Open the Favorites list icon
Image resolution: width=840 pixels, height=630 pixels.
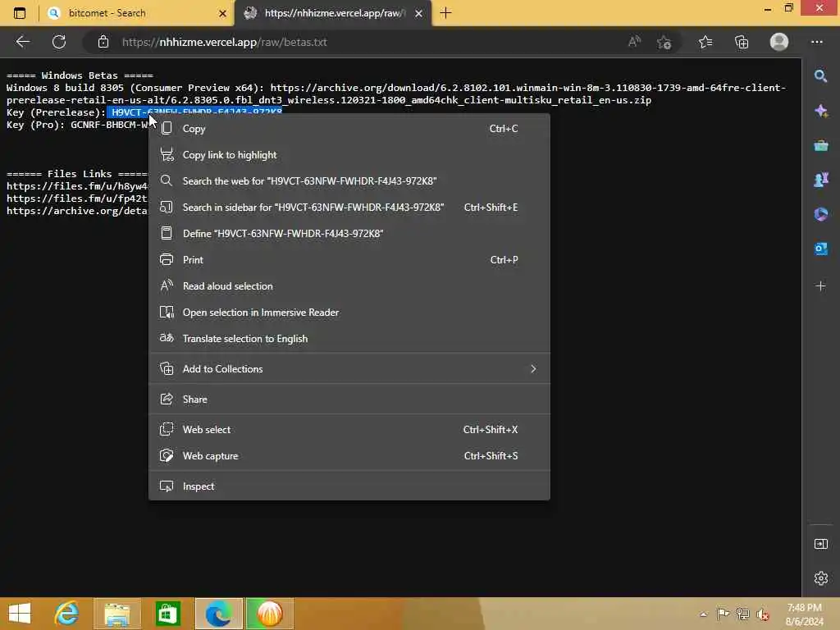click(705, 42)
